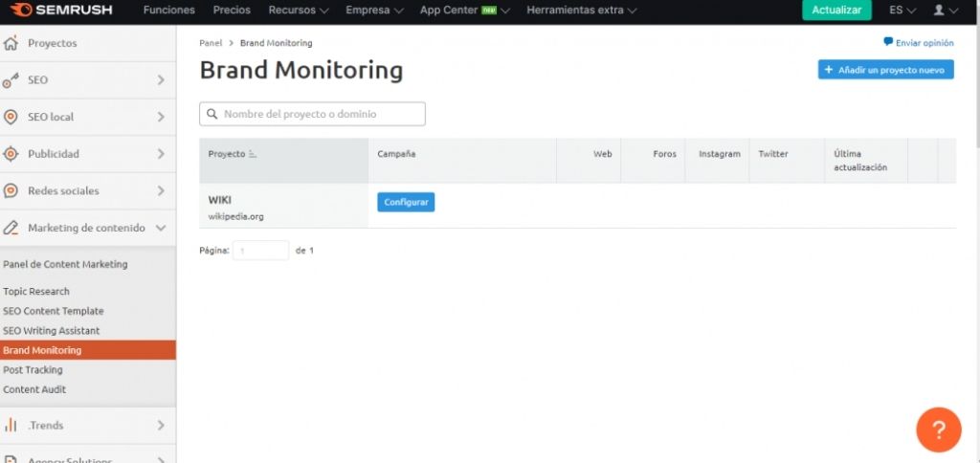This screenshot has width=980, height=463.
Task: Click Añadir un proyecto nuevo button
Action: coord(885,70)
